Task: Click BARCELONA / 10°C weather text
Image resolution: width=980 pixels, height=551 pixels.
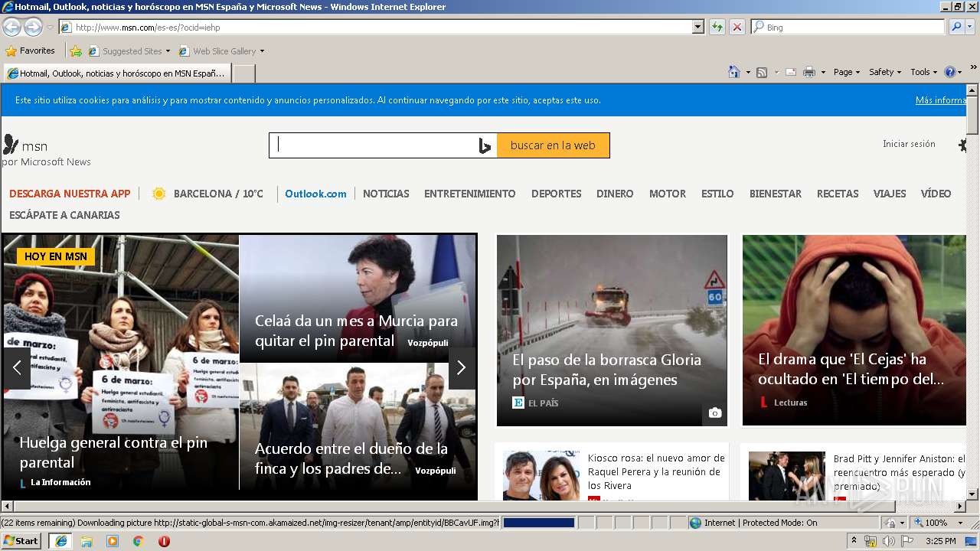Action: [218, 194]
